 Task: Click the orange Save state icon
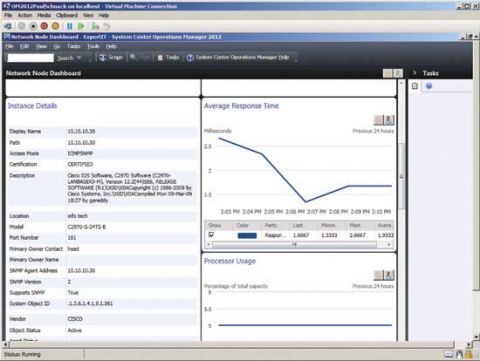(x=55, y=26)
